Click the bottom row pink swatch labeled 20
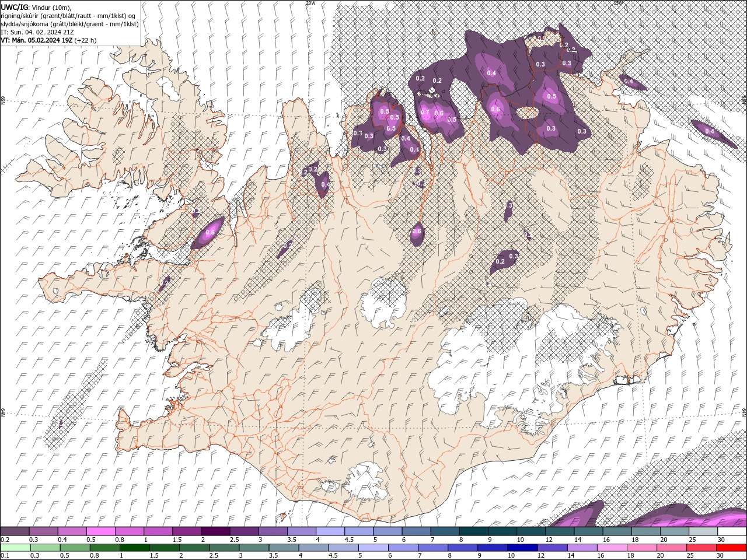The image size is (747, 560). [671, 547]
